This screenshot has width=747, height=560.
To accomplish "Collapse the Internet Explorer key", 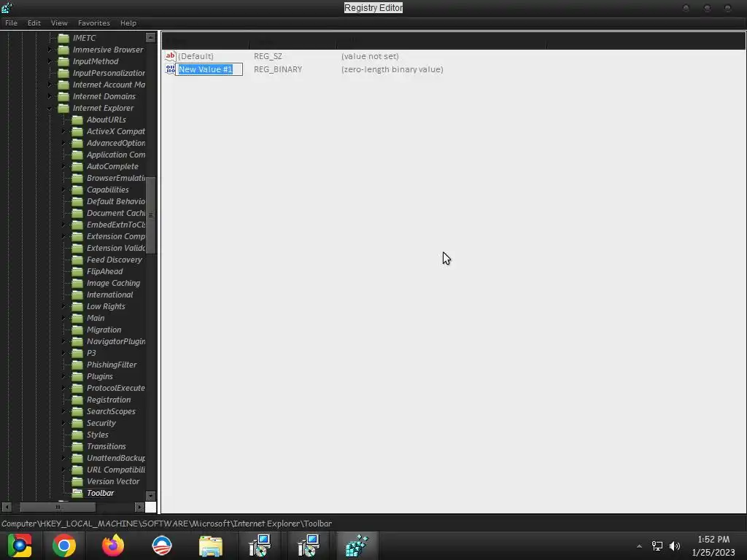I will click(x=50, y=108).
